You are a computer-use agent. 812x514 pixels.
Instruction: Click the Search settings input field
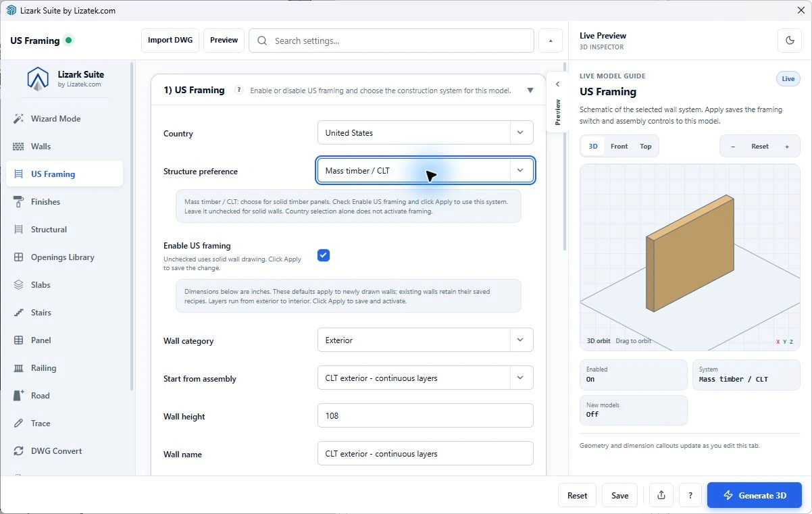point(391,41)
